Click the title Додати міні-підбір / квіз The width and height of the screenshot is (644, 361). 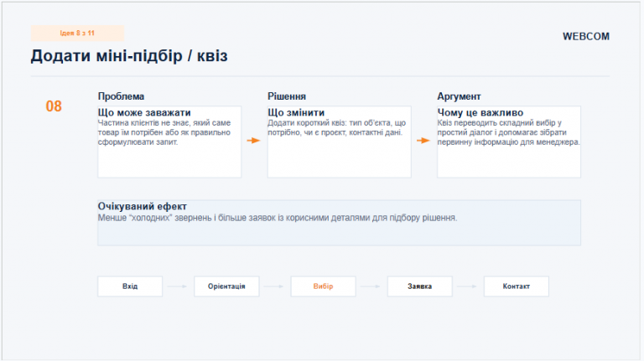[129, 56]
